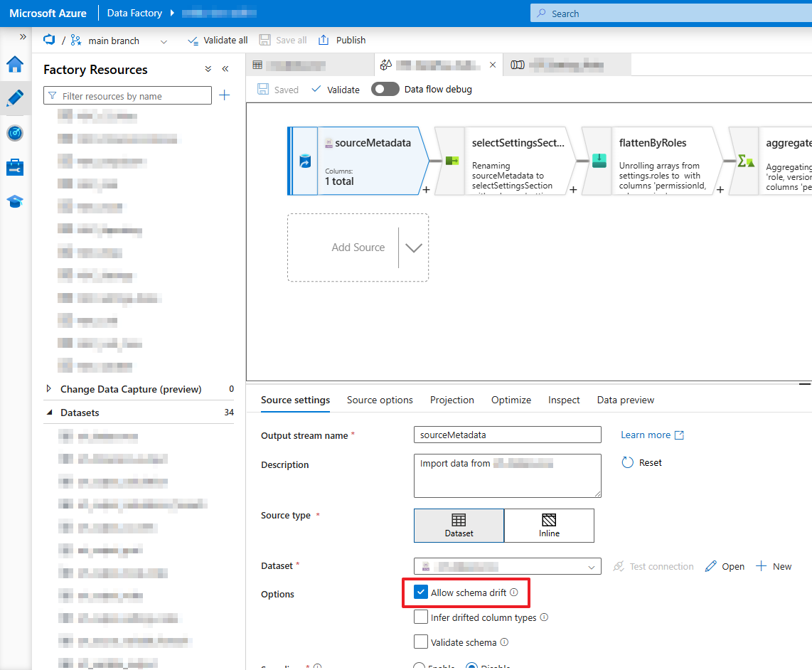Image resolution: width=812 pixels, height=670 pixels.
Task: Click the Filter resources by name field
Action: (127, 95)
